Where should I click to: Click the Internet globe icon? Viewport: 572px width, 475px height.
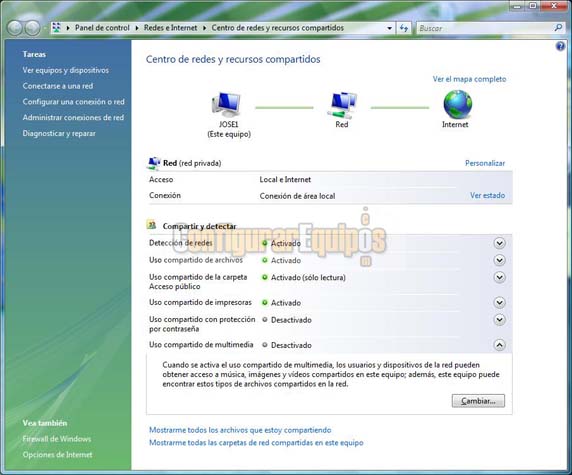[x=457, y=104]
